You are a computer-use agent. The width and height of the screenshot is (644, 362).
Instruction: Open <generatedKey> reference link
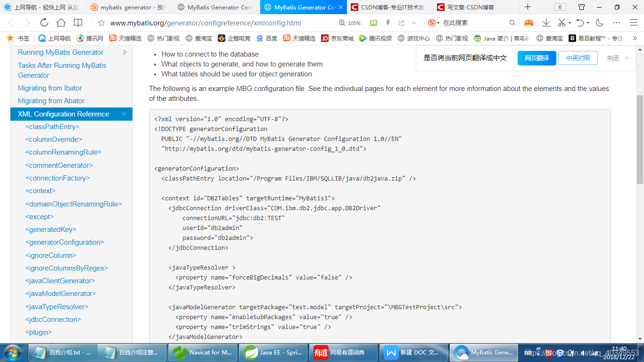[x=51, y=230]
